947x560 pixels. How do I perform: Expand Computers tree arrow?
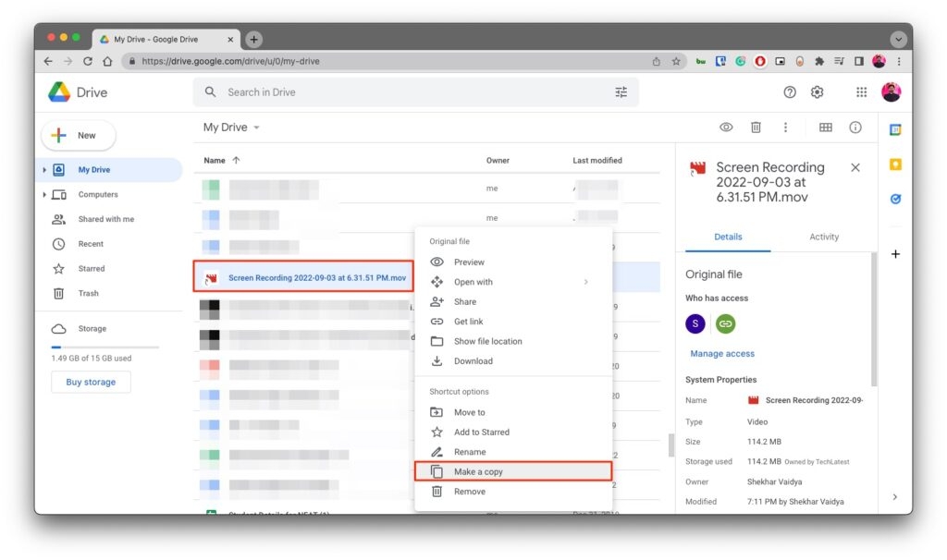pos(44,195)
